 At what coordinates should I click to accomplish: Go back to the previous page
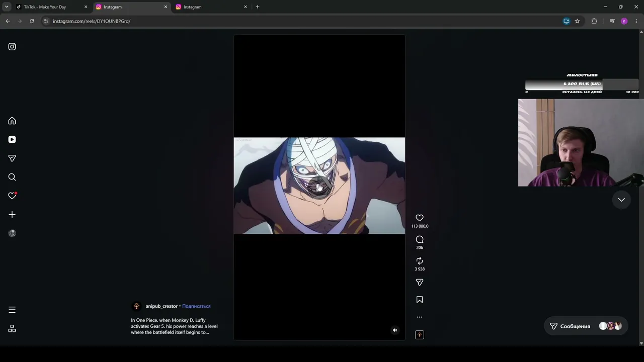(x=8, y=21)
